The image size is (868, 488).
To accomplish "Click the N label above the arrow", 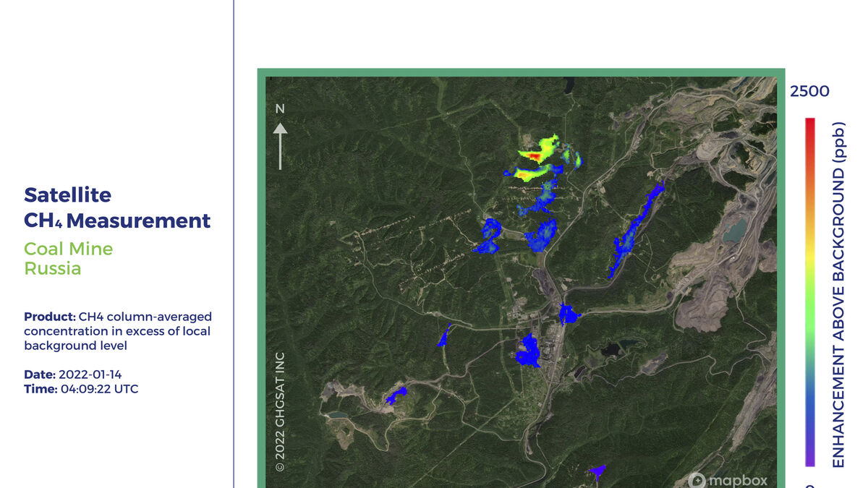I will [280, 109].
